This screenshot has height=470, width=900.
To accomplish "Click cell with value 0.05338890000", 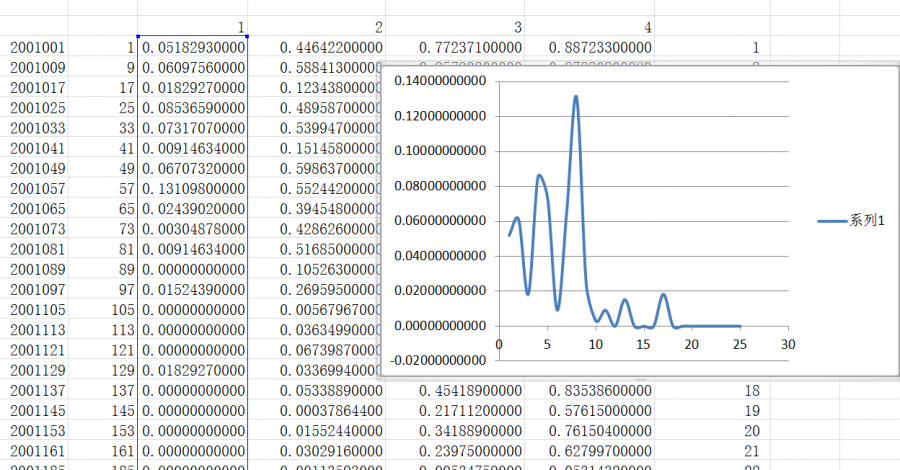I will point(317,390).
